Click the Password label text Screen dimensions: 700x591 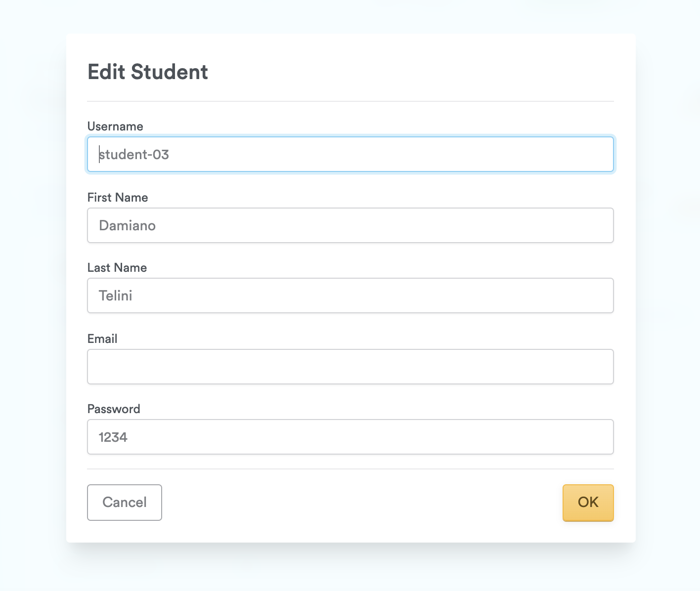point(114,409)
